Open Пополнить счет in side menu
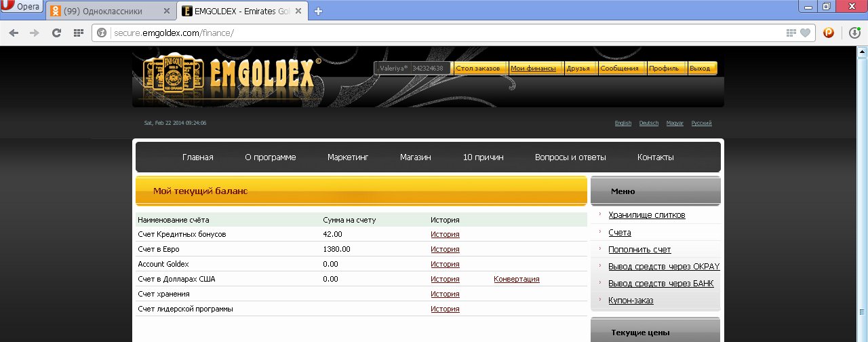Image resolution: width=868 pixels, height=342 pixels. [639, 249]
